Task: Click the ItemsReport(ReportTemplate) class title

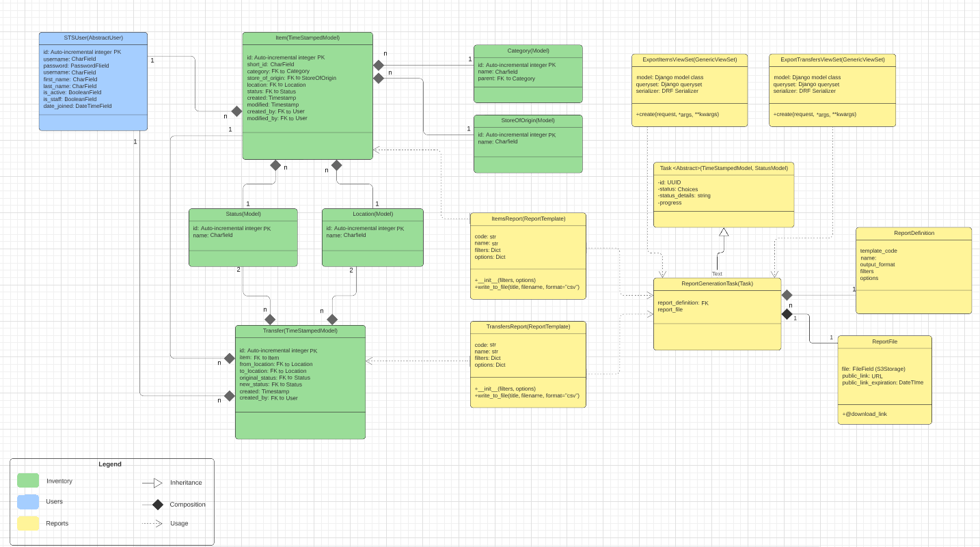Action: (528, 219)
